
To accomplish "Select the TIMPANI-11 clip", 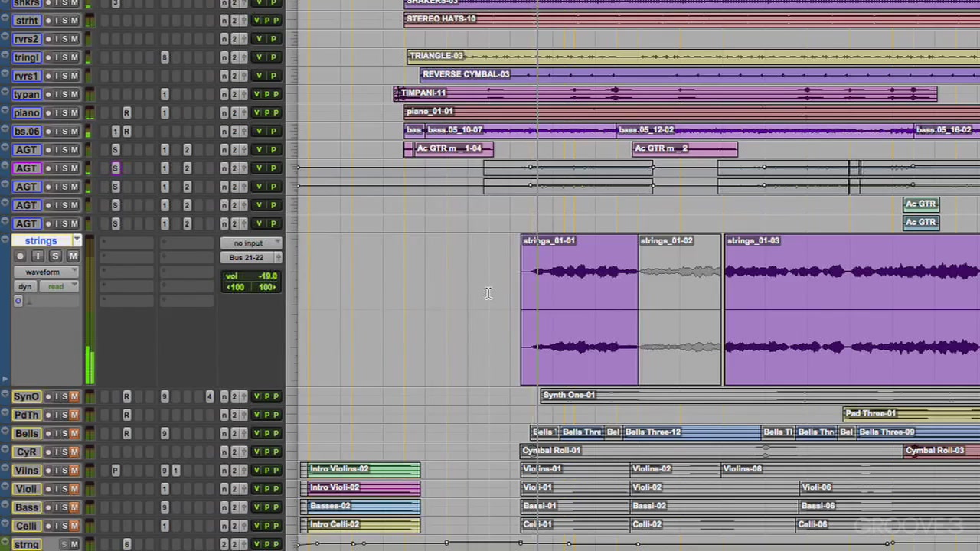I will pos(665,93).
